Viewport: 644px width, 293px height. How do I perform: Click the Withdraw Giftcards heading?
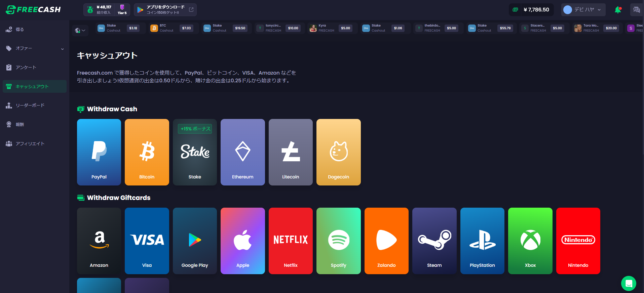[119, 198]
